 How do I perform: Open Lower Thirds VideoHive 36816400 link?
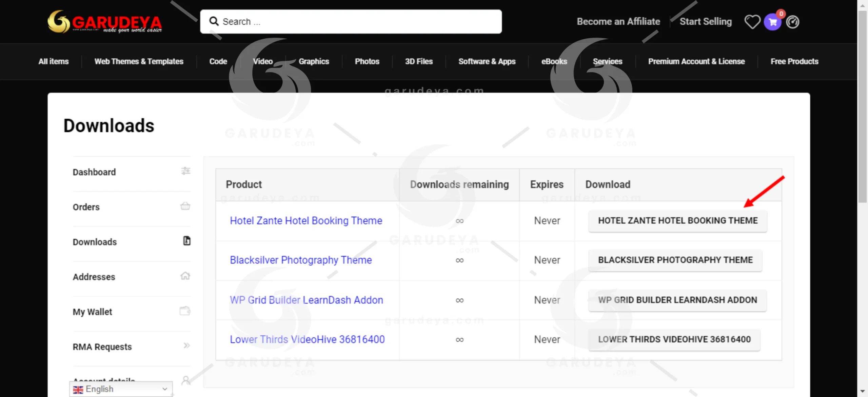pos(307,339)
